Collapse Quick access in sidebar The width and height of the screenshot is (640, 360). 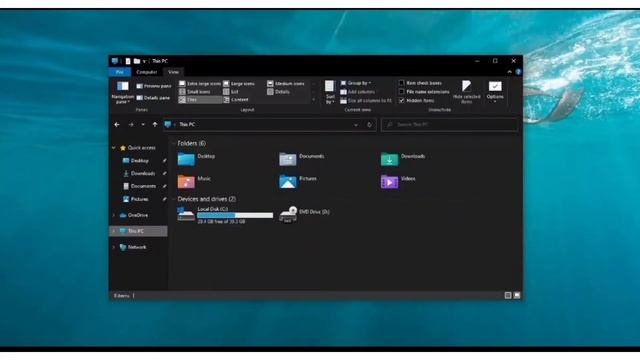(x=114, y=148)
